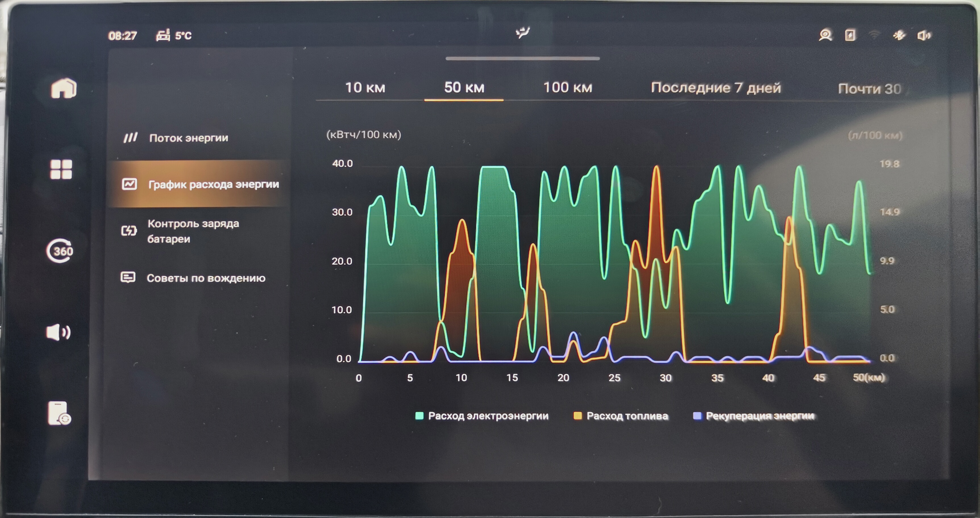
Task: Switch to the 10 км tab
Action: pyautogui.click(x=365, y=88)
